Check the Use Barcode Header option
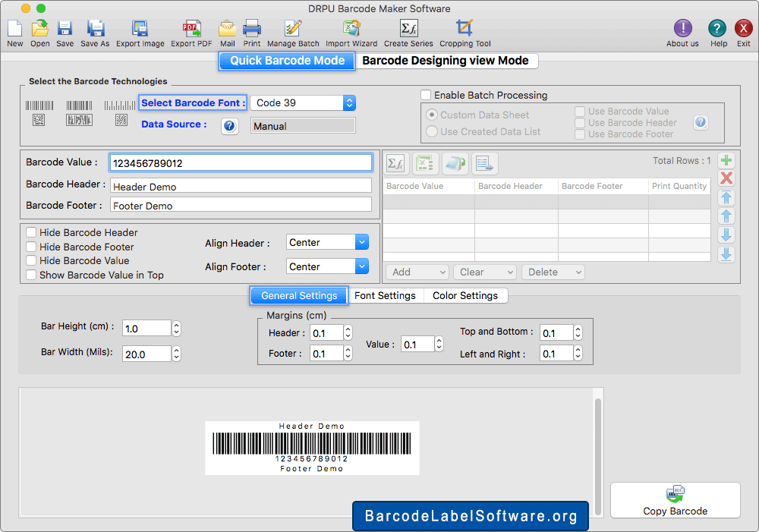Image resolution: width=759 pixels, height=532 pixels. (580, 123)
